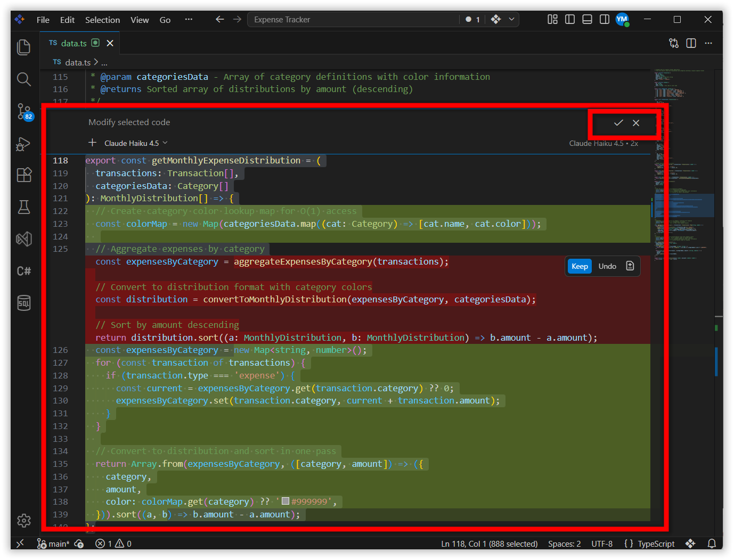Open the Selection menu
Screen dimensions: 734x560
click(x=103, y=20)
